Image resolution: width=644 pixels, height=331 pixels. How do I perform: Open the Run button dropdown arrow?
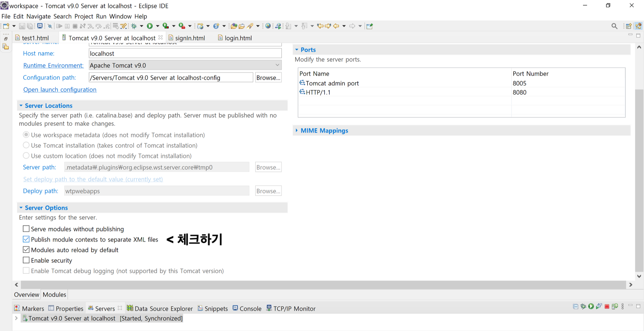[x=157, y=26]
